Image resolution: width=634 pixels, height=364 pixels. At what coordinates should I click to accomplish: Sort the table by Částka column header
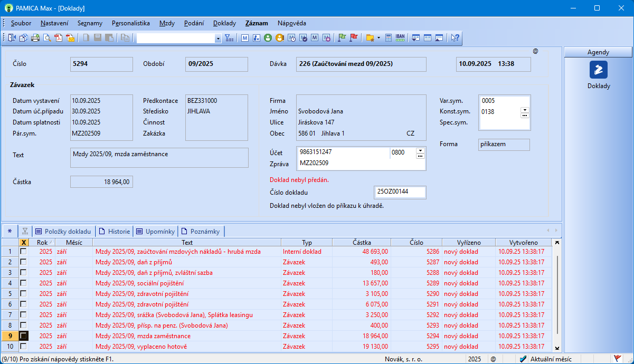362,242
